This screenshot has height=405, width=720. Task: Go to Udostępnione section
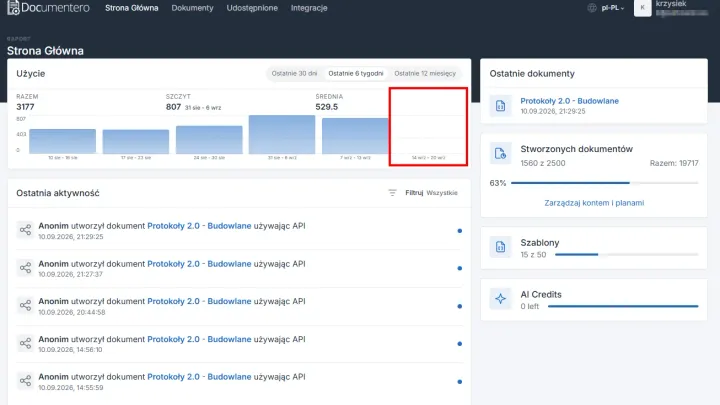click(x=252, y=8)
